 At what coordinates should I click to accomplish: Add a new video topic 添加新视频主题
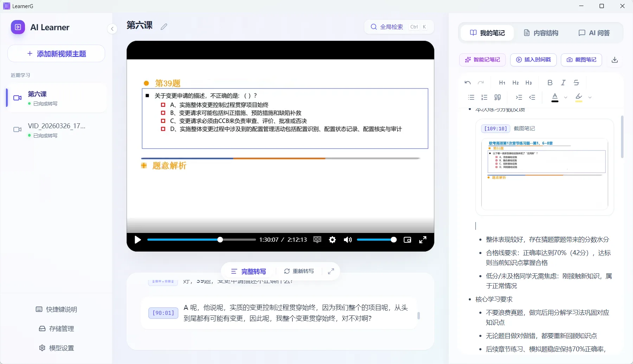coord(56,54)
